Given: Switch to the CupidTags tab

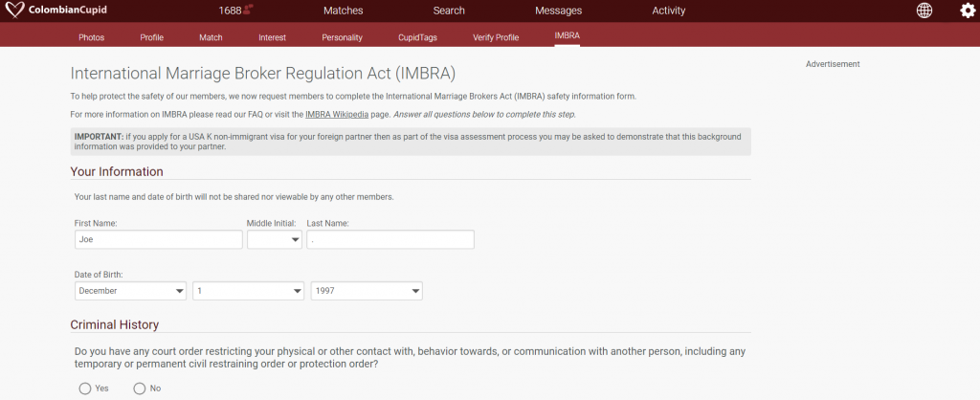Looking at the screenshot, I should tap(417, 37).
